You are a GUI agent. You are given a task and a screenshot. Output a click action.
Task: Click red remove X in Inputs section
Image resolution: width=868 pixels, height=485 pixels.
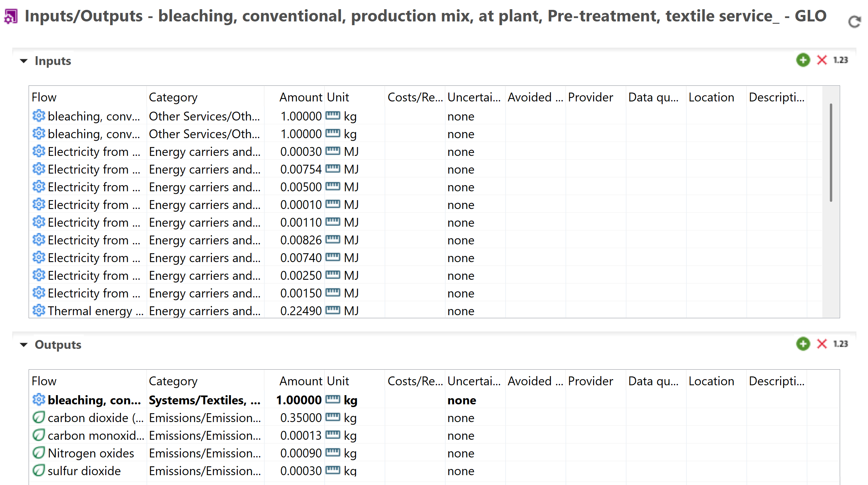[822, 60]
